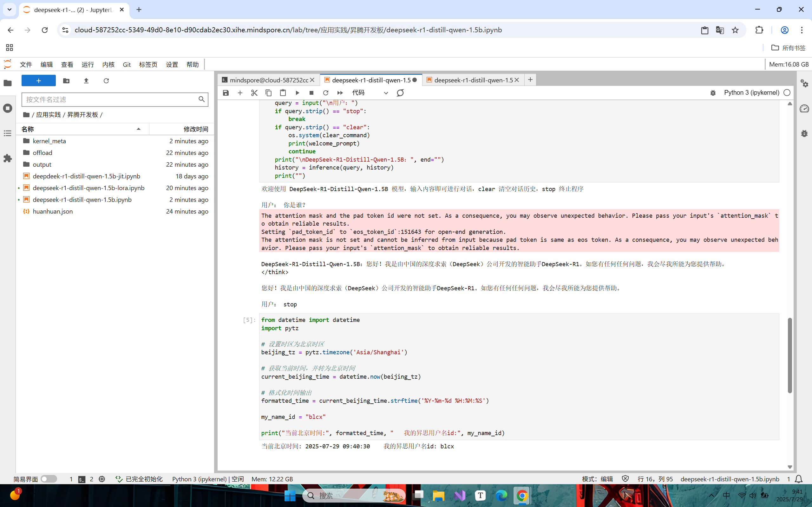
Task: Cut the selected cell with scissors icon
Action: pyautogui.click(x=254, y=93)
